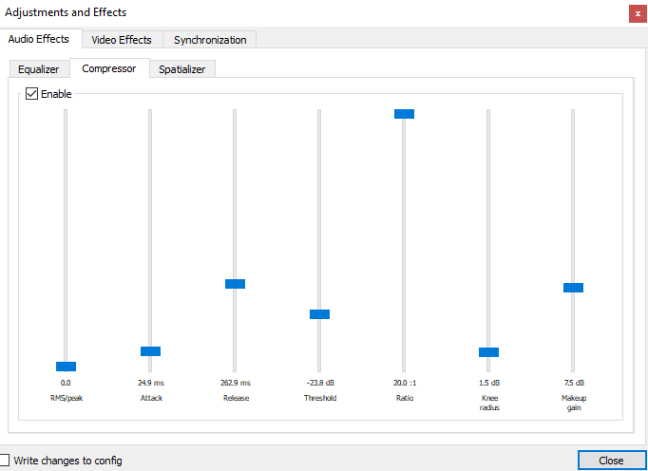Check Write changes to config

point(6,460)
